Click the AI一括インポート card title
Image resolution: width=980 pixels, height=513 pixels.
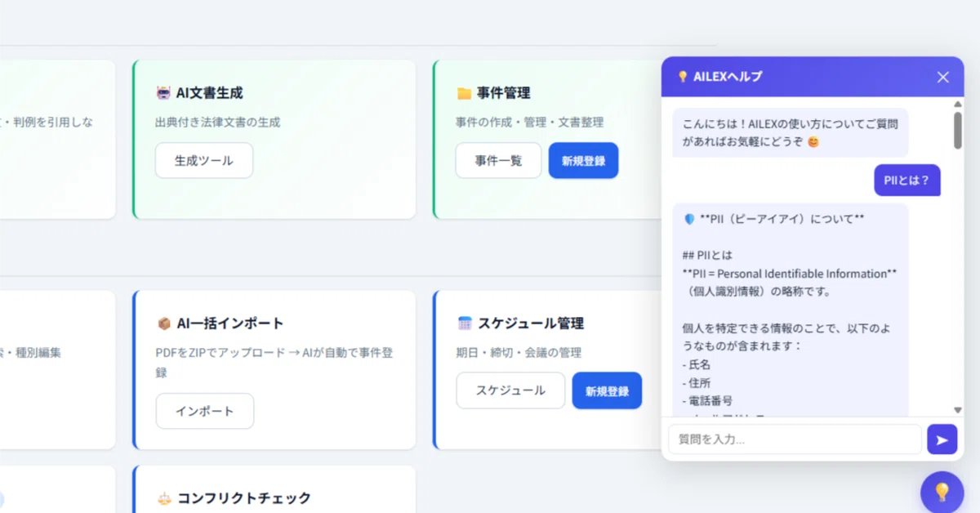[x=230, y=323]
